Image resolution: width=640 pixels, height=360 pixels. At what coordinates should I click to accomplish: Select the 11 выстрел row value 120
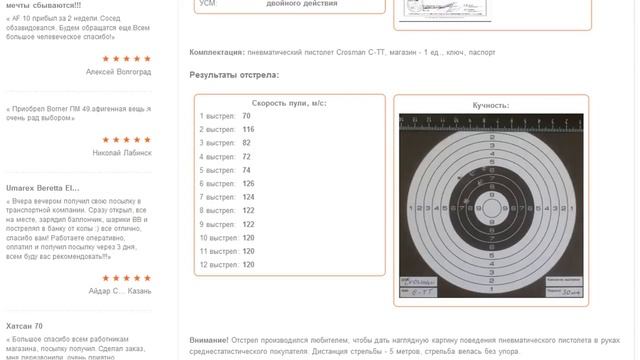tap(248, 251)
